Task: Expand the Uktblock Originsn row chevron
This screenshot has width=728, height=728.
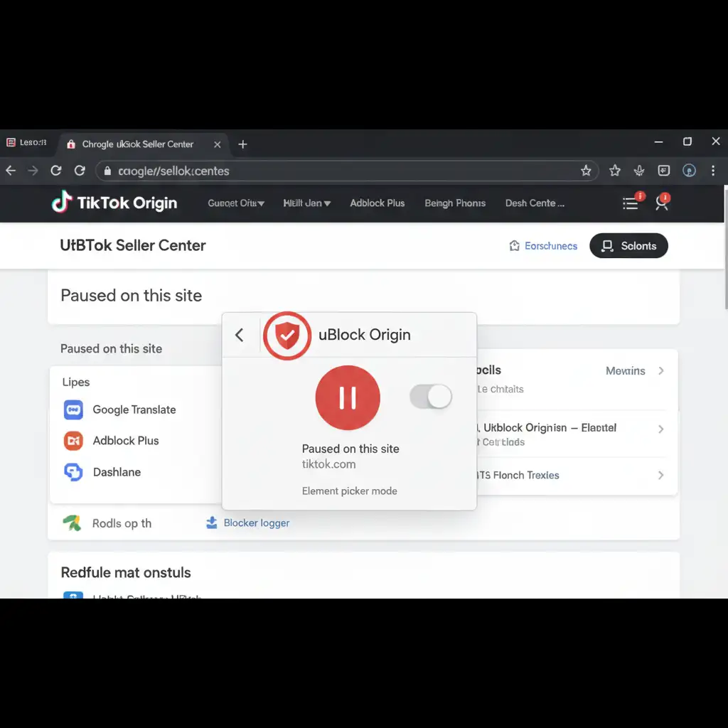Action: [661, 429]
